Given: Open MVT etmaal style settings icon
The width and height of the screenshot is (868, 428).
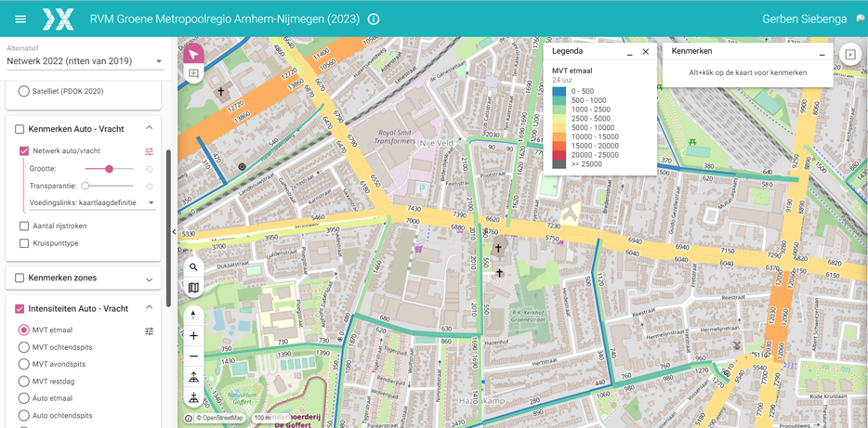Looking at the screenshot, I should click(x=149, y=331).
